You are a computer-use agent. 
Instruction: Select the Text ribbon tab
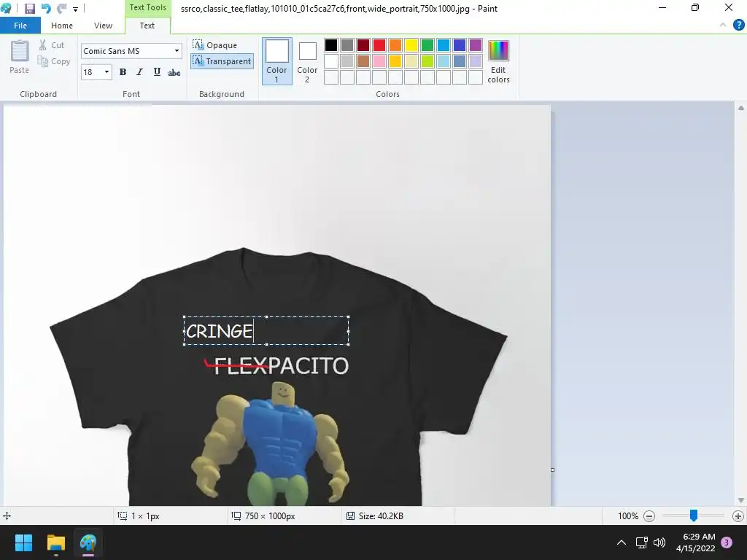(x=147, y=26)
